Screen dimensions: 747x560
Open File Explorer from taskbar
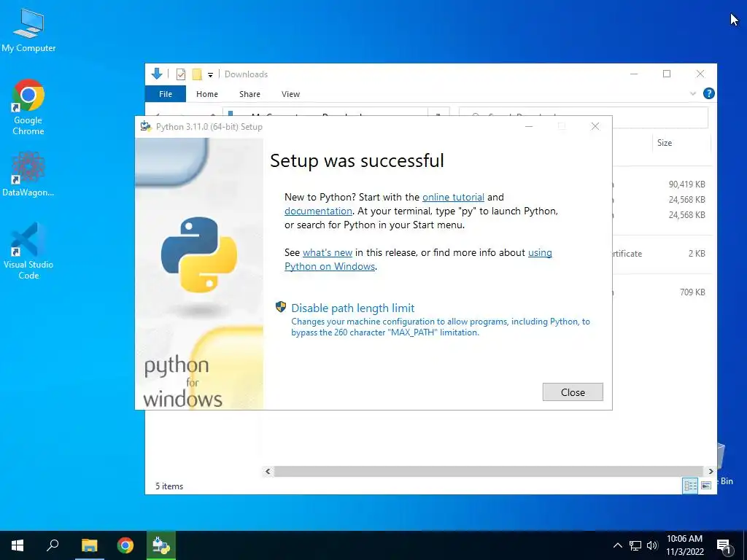coord(89,545)
